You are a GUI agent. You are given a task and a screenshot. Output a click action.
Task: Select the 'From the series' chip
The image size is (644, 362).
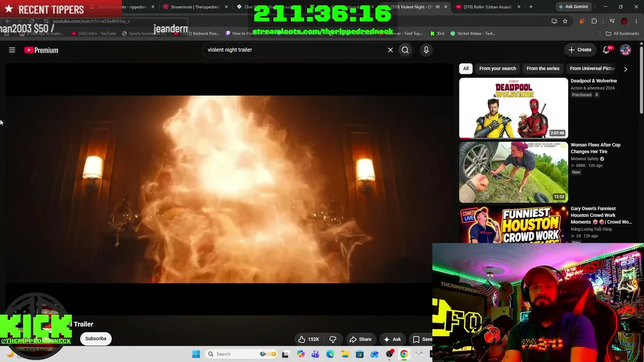(543, 68)
